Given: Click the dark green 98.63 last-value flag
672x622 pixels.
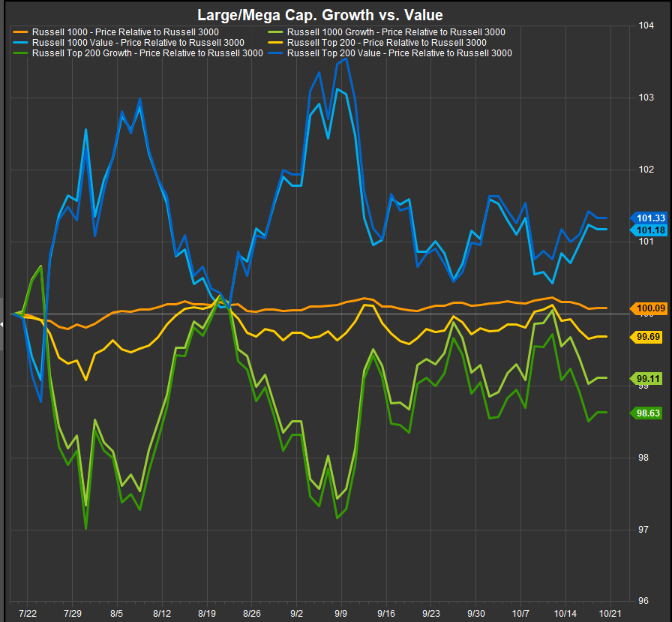Looking at the screenshot, I should pos(646,413).
